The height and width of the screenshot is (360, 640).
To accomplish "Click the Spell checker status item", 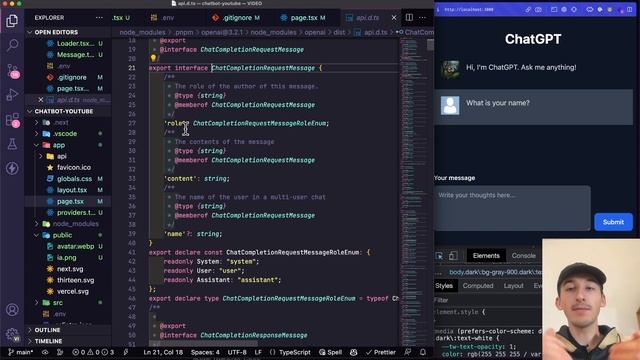I will pos(331,352).
